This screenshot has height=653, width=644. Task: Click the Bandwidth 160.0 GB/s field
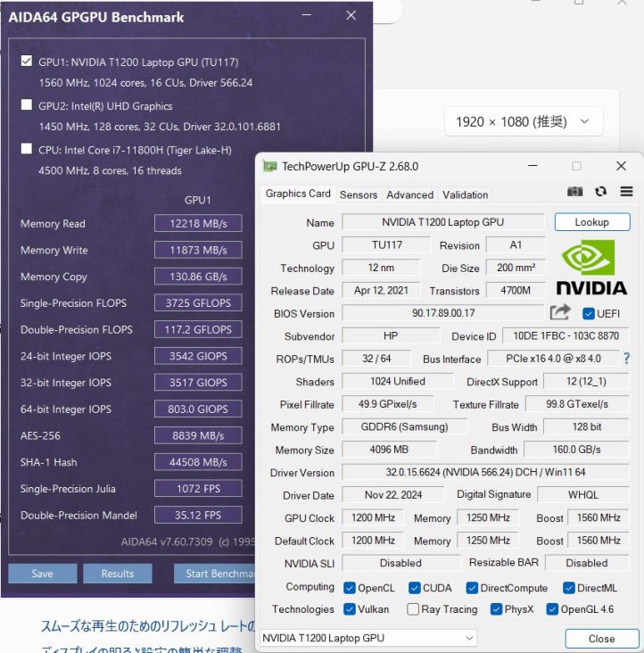(576, 450)
